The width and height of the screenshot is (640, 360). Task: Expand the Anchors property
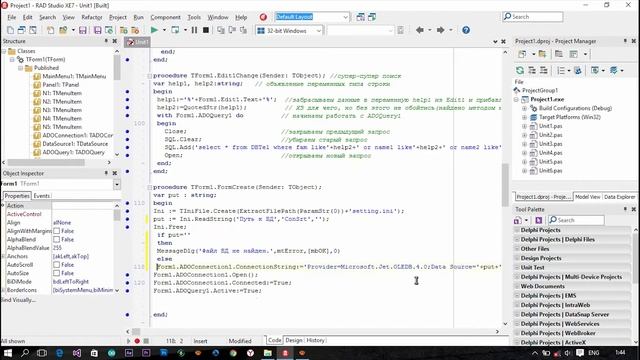(x=3, y=256)
